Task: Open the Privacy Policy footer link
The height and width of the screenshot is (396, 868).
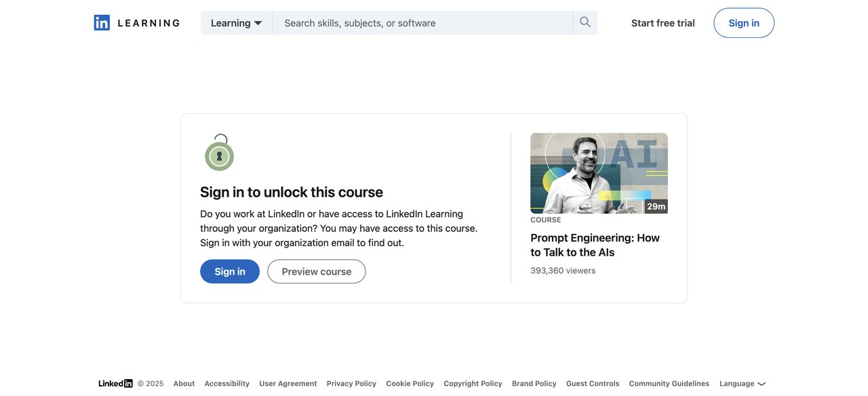Action: (x=351, y=384)
